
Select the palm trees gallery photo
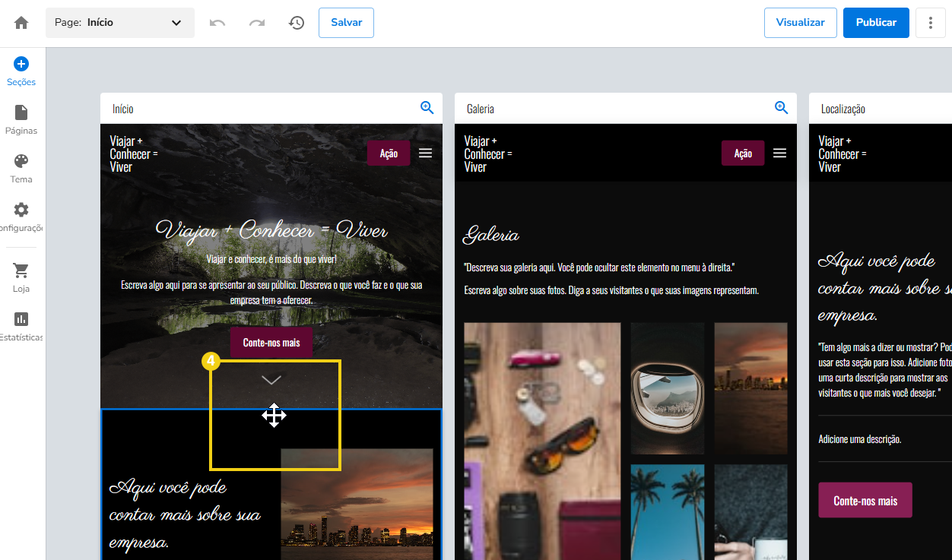(668, 512)
